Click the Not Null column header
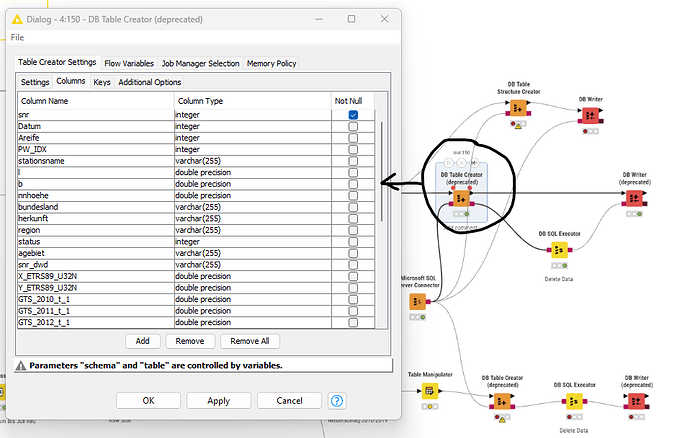The image size is (690, 438). click(353, 101)
